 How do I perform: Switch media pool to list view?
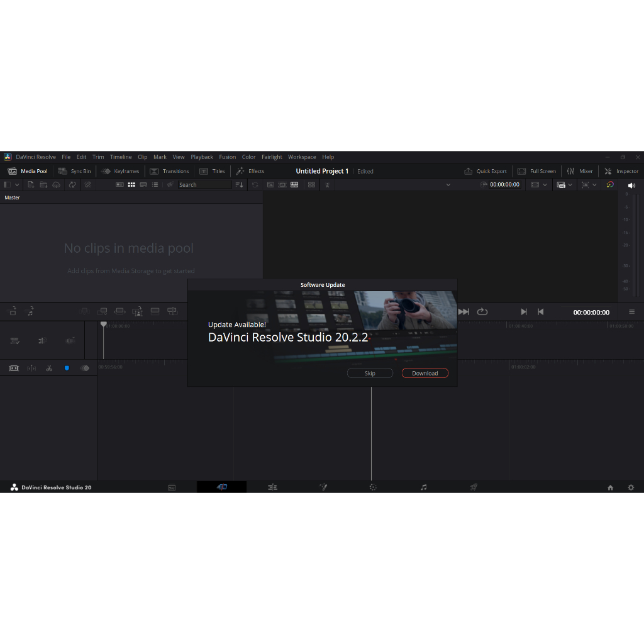click(155, 185)
